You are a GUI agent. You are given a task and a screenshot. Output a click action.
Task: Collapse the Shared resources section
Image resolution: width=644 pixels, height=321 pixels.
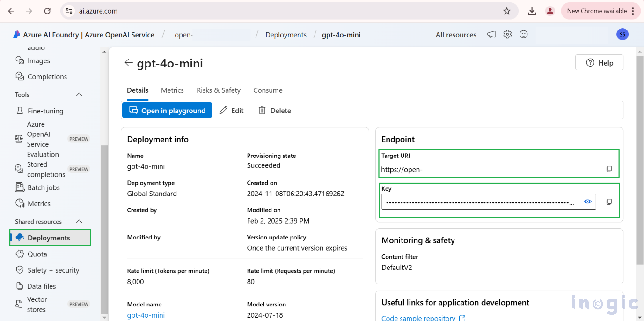(x=79, y=222)
